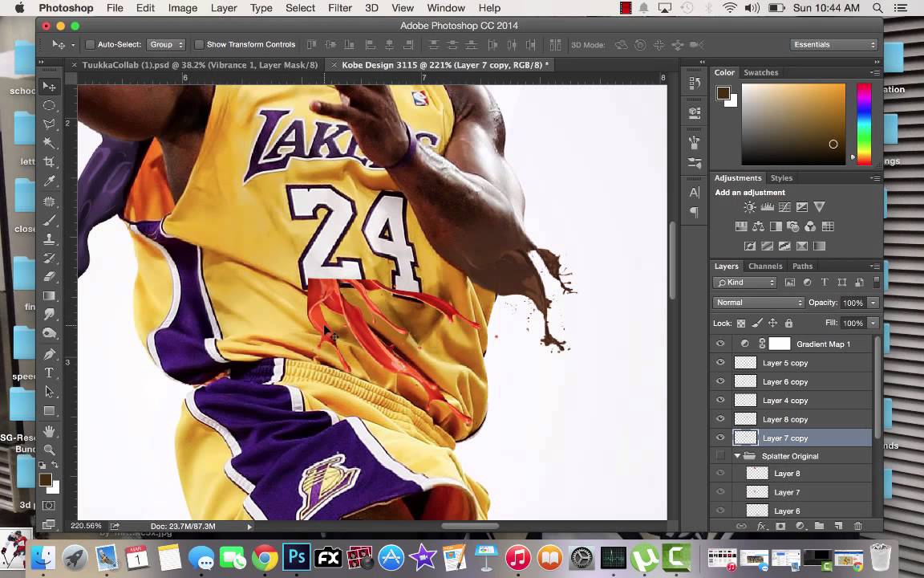The image size is (924, 578).
Task: Open the Layer menu
Action: point(224,8)
